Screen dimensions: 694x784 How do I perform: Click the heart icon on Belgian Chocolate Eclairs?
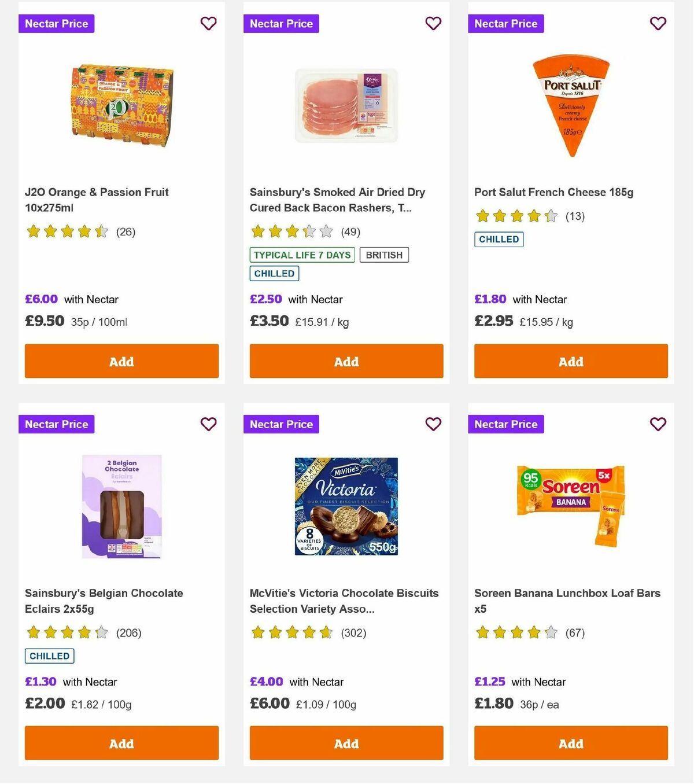208,424
